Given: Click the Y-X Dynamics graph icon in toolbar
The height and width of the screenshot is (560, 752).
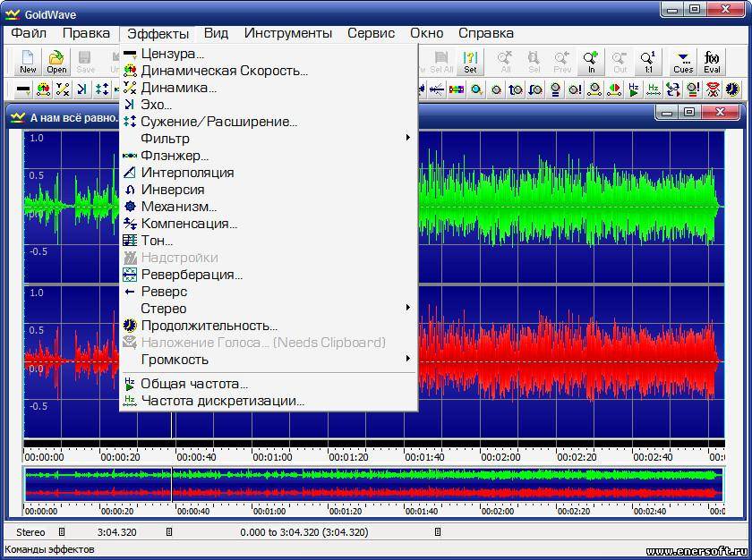Looking at the screenshot, I should (x=63, y=89).
